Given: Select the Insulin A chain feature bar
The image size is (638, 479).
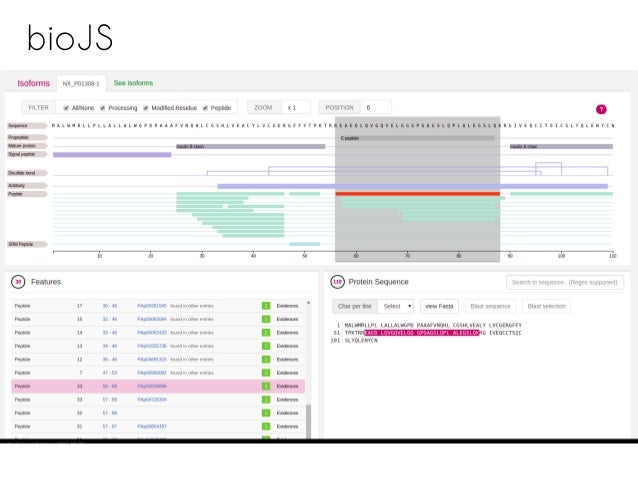Looking at the screenshot, I should click(562, 146).
